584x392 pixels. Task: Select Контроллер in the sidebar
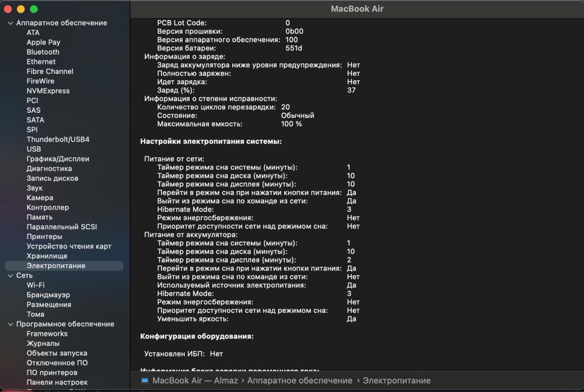pos(48,208)
